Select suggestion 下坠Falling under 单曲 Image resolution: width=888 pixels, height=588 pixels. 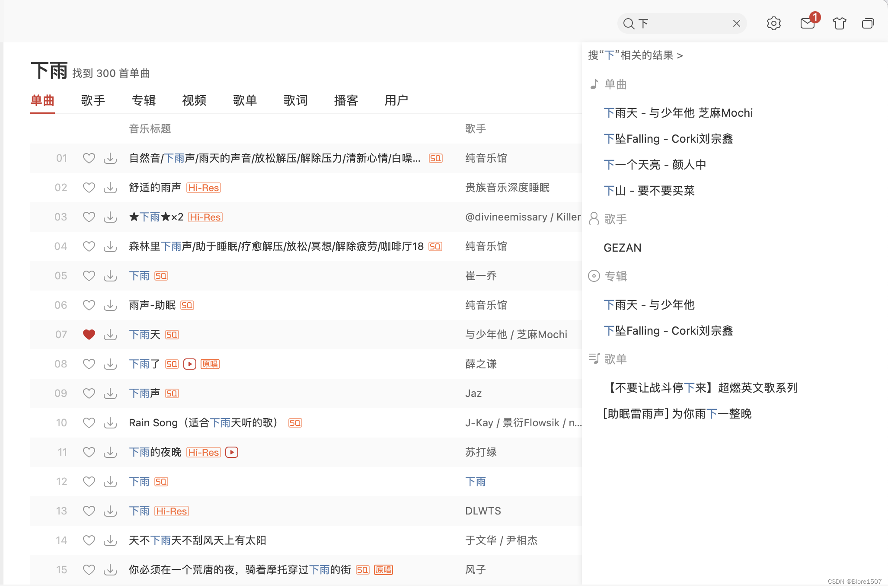668,139
